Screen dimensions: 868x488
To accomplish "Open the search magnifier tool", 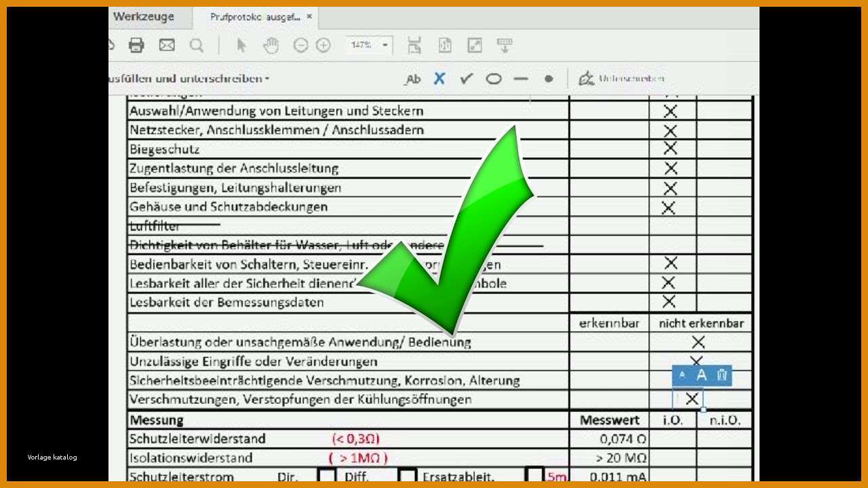I will coord(197,45).
